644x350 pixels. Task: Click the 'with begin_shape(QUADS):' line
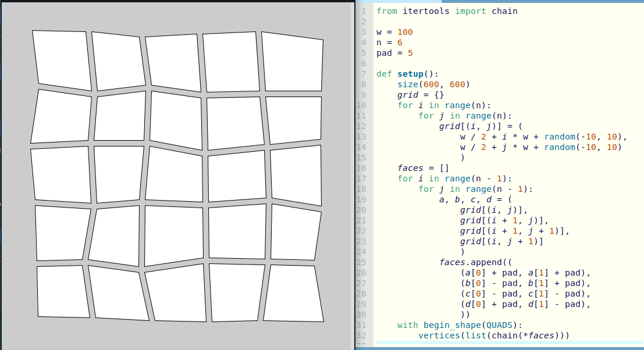460,325
